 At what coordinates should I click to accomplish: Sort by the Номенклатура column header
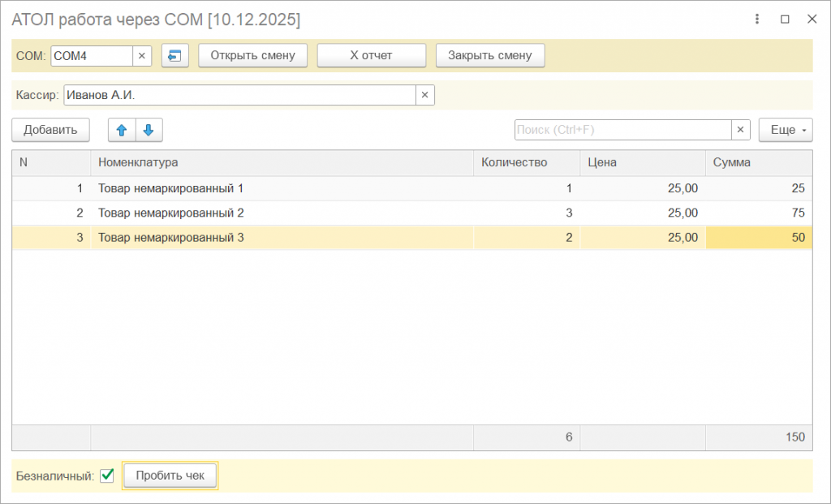point(282,162)
